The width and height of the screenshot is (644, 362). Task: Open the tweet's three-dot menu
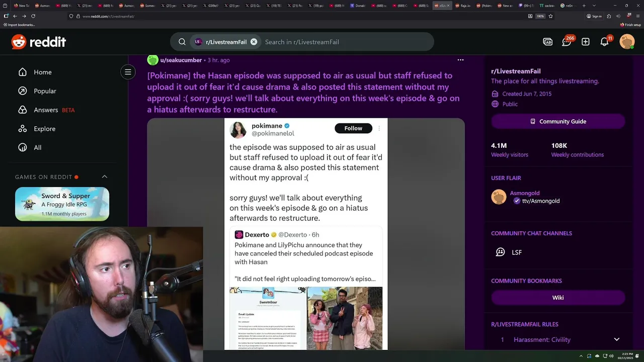coord(379,129)
